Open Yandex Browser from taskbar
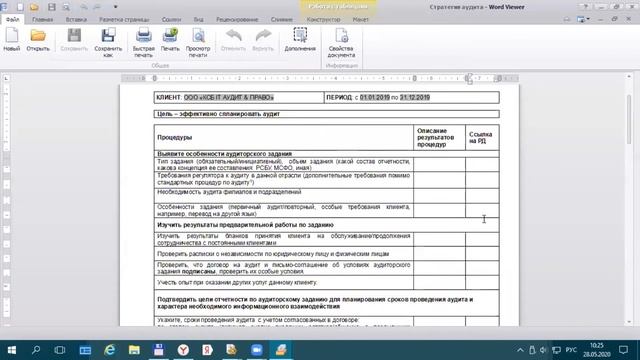The height and width of the screenshot is (360, 640). point(183,350)
